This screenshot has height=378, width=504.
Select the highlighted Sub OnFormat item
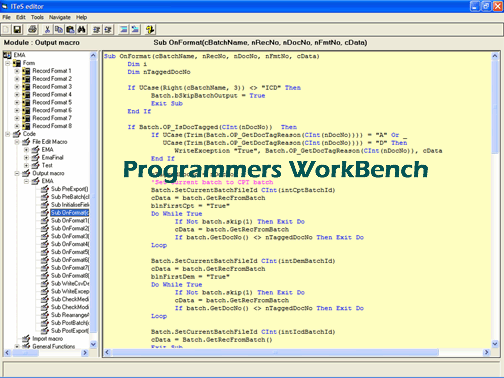(70, 213)
